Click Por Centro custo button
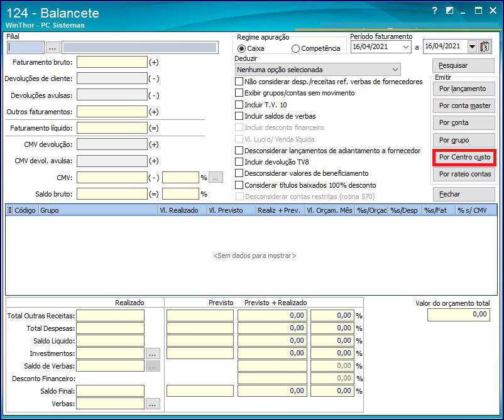The height and width of the screenshot is (420, 504). point(464,158)
